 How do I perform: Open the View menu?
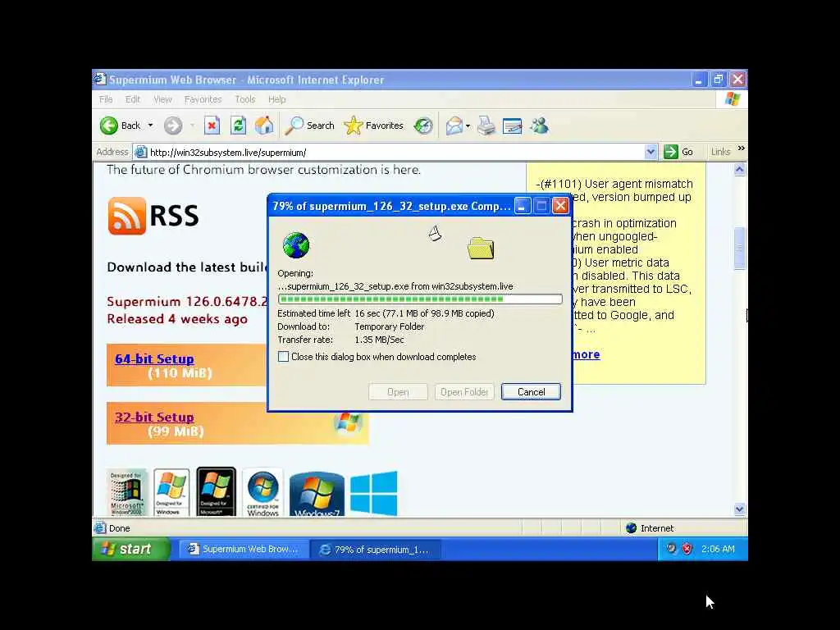click(x=162, y=99)
